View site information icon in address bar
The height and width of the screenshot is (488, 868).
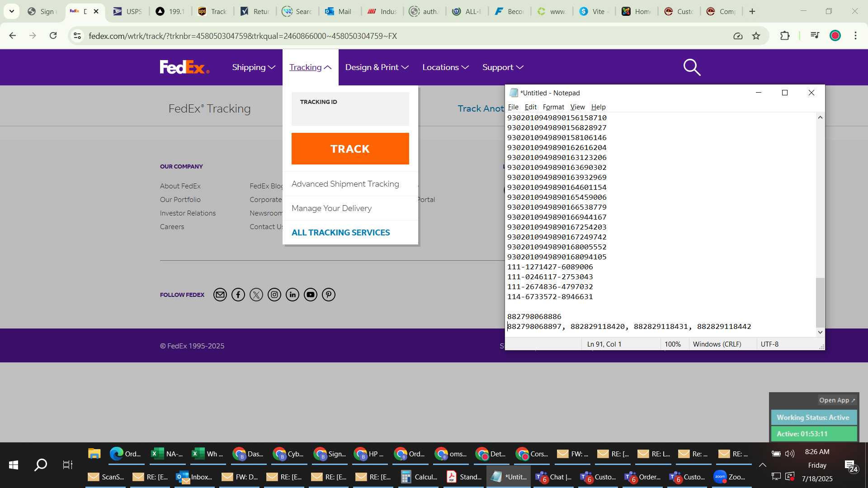pos(77,36)
